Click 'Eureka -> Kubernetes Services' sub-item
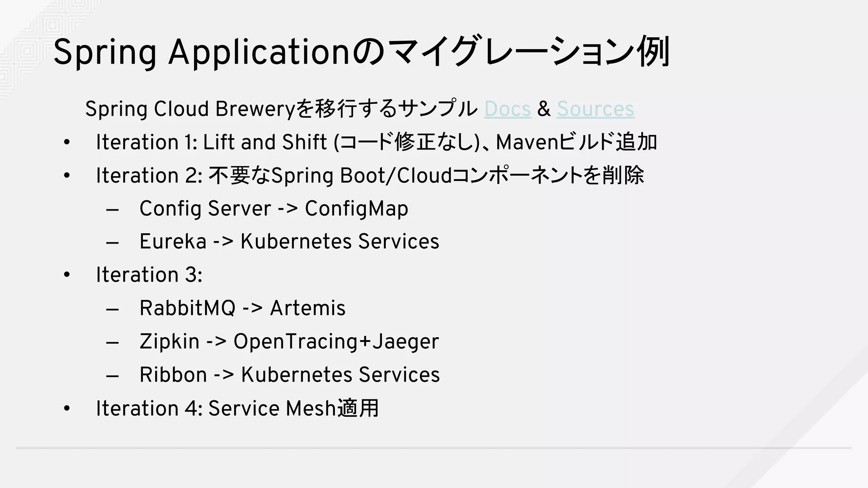The height and width of the screenshot is (488, 868). pyautogui.click(x=289, y=242)
